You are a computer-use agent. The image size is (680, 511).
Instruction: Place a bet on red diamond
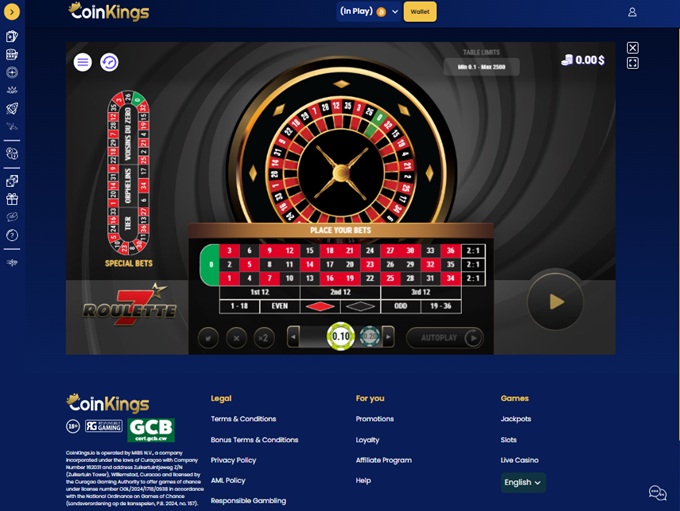tap(320, 307)
